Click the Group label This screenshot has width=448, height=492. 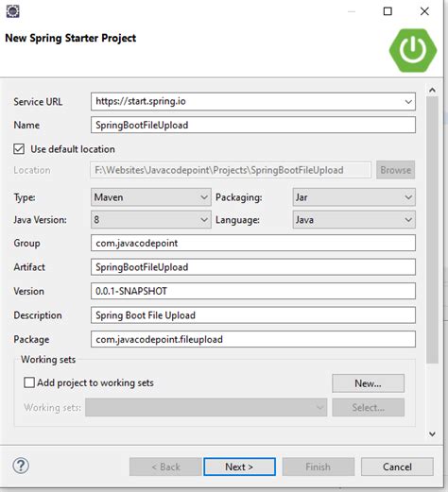[26, 243]
